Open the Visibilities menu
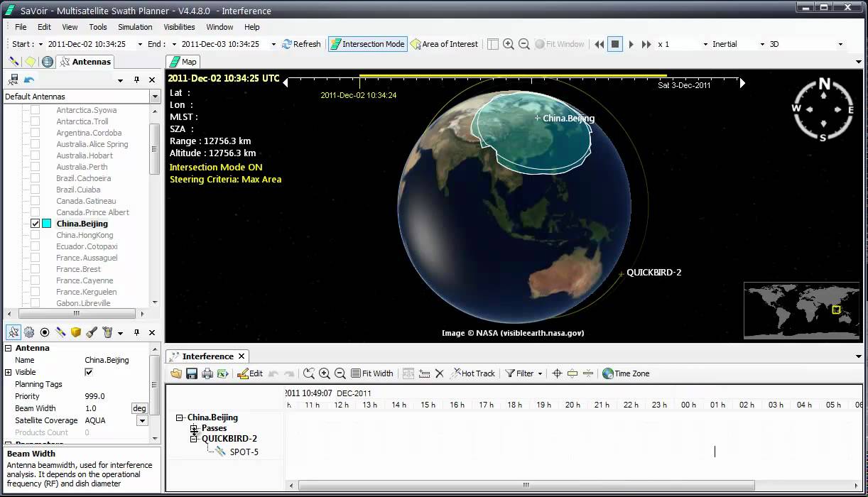Screen dimensions: 868x497 (179, 27)
